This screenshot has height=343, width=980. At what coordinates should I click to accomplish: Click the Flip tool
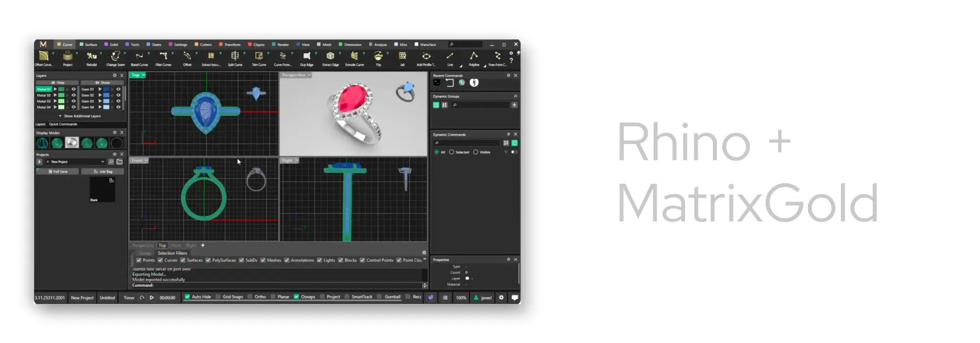point(378,58)
